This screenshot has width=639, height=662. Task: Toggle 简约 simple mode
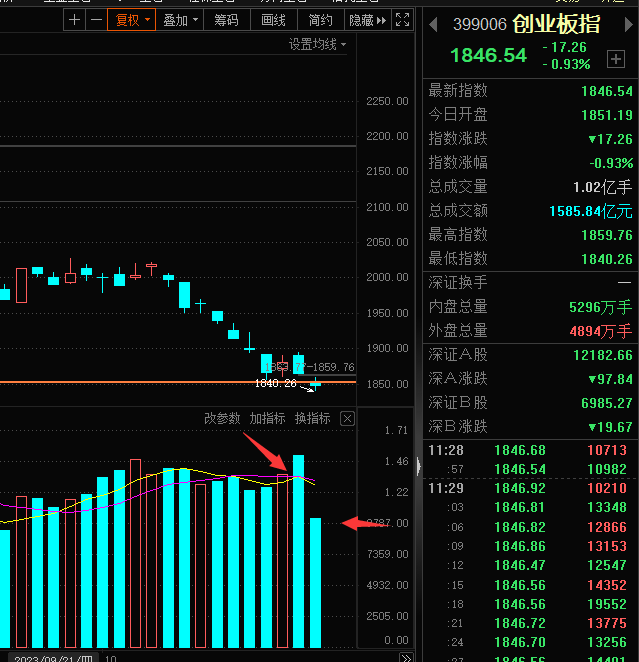click(321, 20)
